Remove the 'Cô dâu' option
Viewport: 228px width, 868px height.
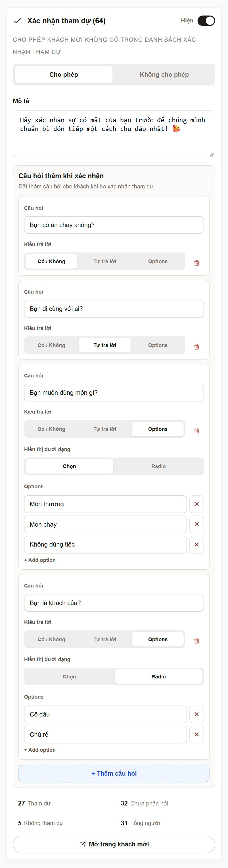click(x=197, y=714)
